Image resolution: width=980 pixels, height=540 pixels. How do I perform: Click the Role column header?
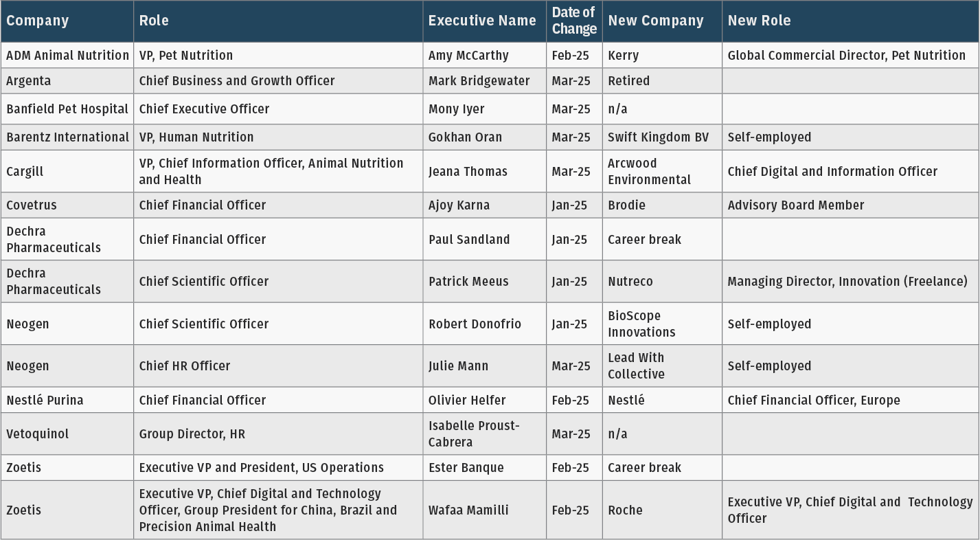[154, 21]
